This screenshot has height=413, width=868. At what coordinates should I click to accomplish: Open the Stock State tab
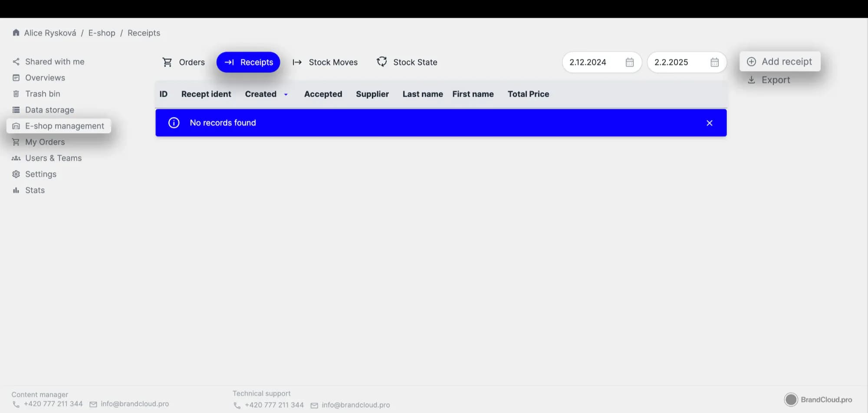tap(407, 62)
